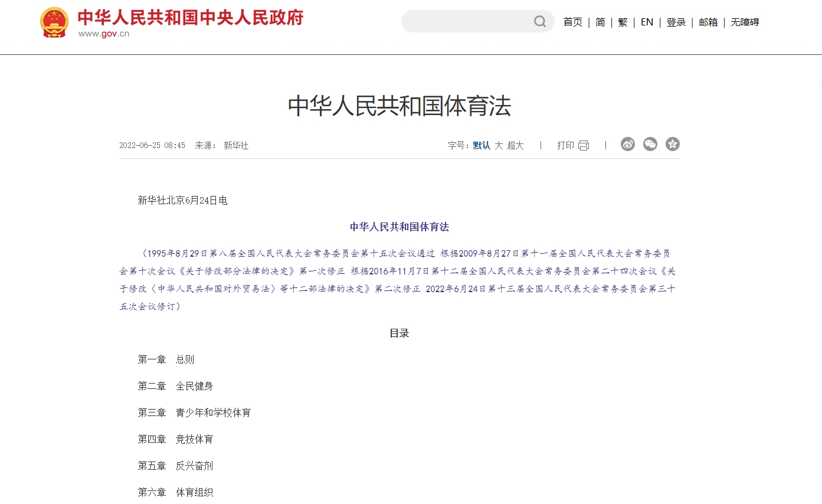The width and height of the screenshot is (822, 504).
Task: Activate 无障碍 accessibility mode
Action: [744, 22]
